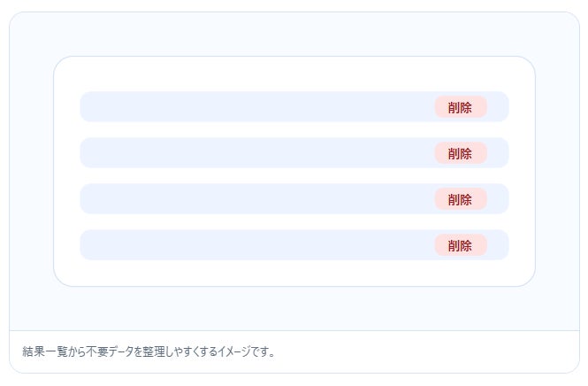Select the third pale blue list row
The image size is (588, 386).
[x=256, y=199]
